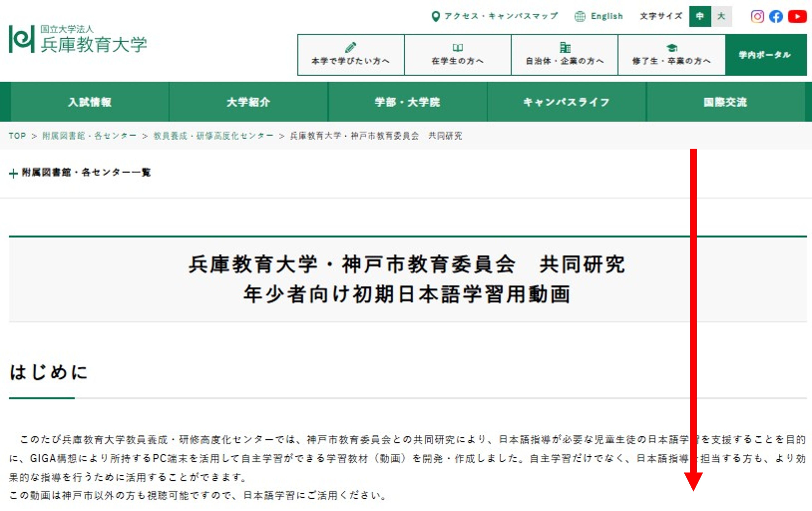This screenshot has width=812, height=511.
Task: Expand 附属図書館・各センター一覧 plus icon
Action: click(x=13, y=174)
